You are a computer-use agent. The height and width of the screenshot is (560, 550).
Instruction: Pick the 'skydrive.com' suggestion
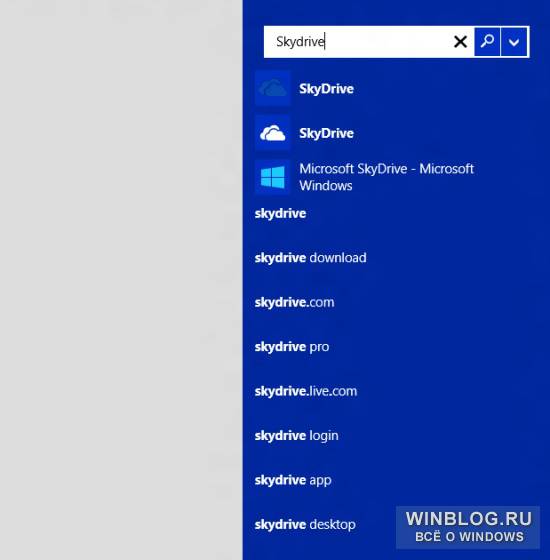pyautogui.click(x=294, y=302)
